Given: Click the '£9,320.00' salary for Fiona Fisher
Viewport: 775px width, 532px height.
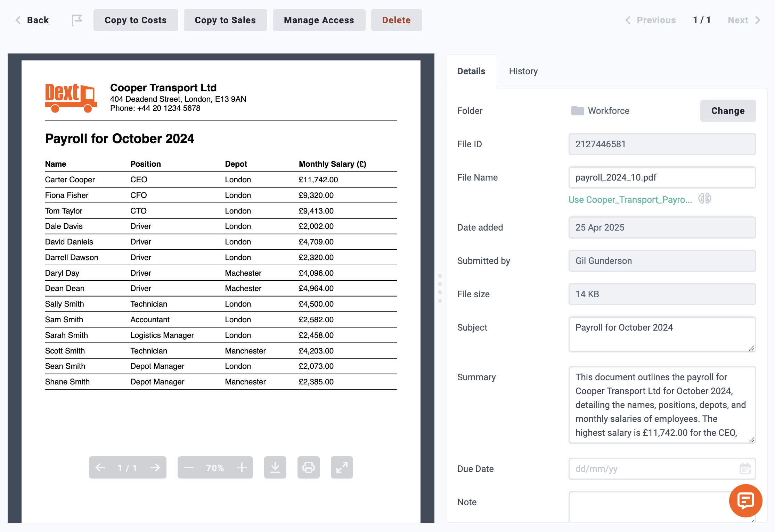Looking at the screenshot, I should [316, 195].
